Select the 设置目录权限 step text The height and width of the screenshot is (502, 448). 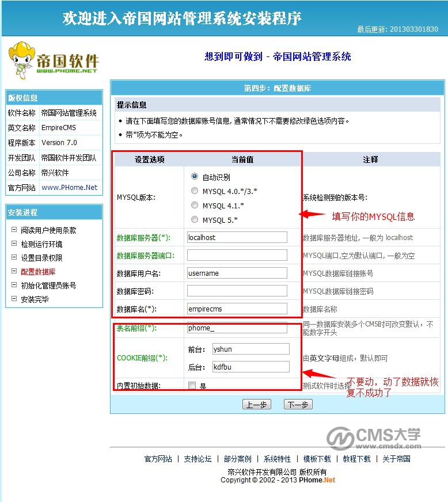click(41, 258)
